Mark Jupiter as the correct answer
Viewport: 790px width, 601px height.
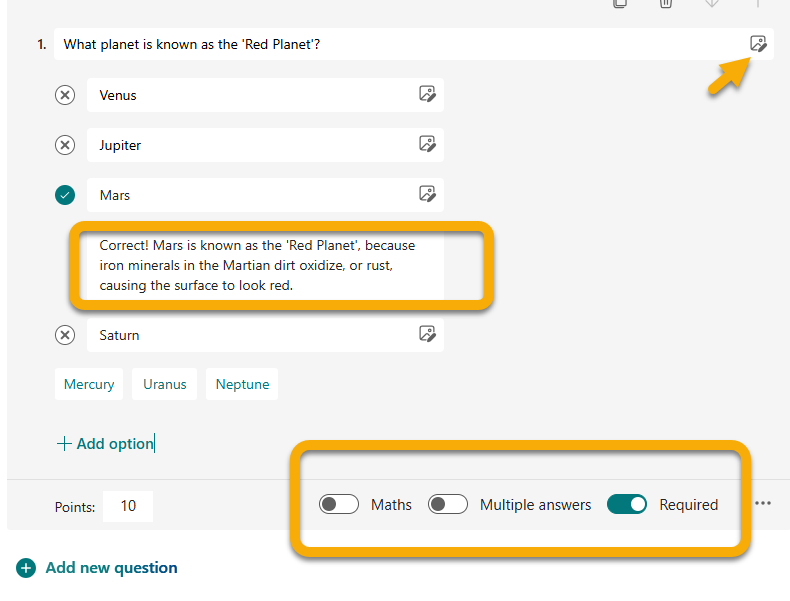65,145
